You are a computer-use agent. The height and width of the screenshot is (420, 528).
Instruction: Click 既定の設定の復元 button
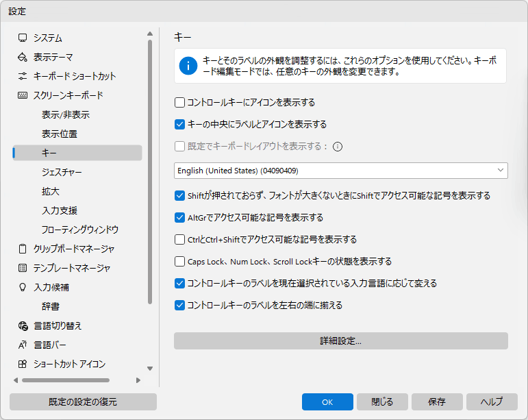pos(83,402)
